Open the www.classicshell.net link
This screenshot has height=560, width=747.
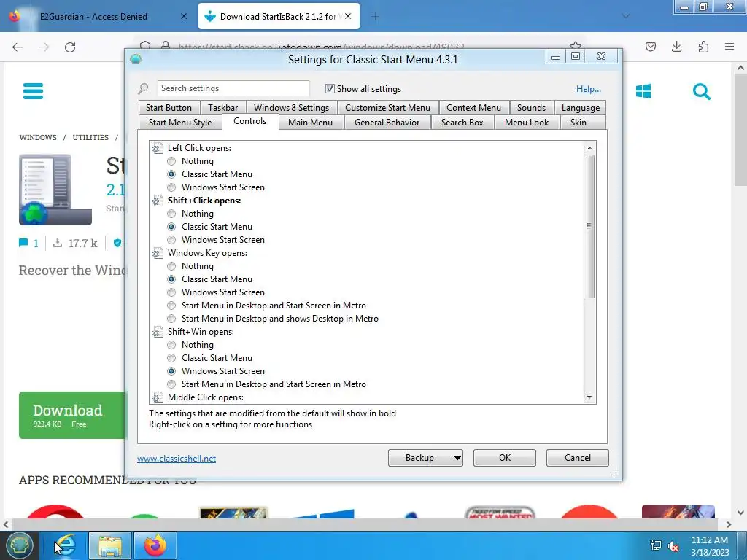pyautogui.click(x=177, y=459)
